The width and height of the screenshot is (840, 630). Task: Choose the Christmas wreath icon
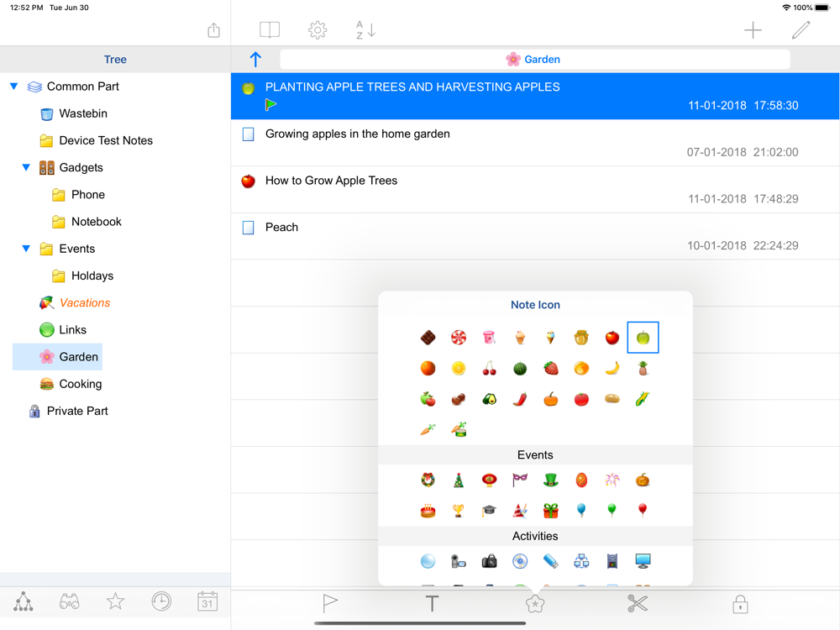pyautogui.click(x=428, y=480)
